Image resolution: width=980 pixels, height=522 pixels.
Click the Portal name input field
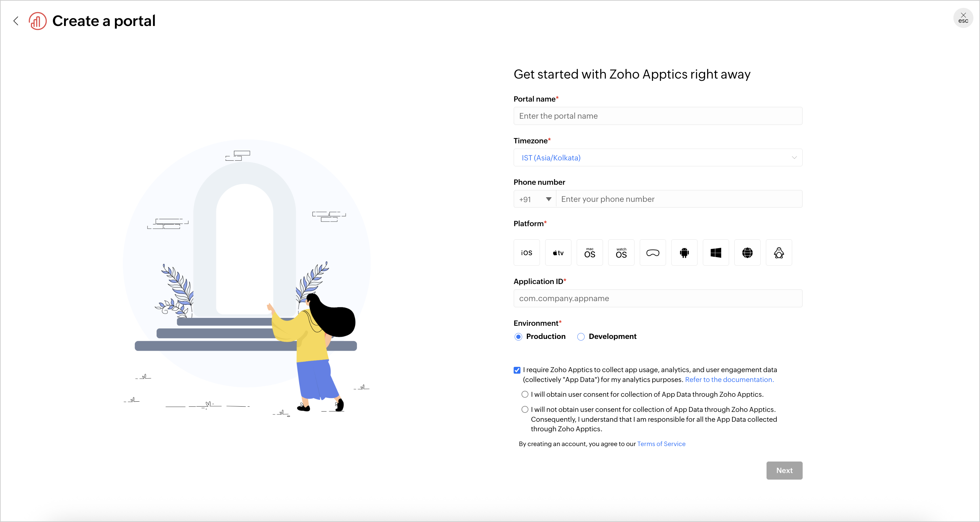click(658, 116)
